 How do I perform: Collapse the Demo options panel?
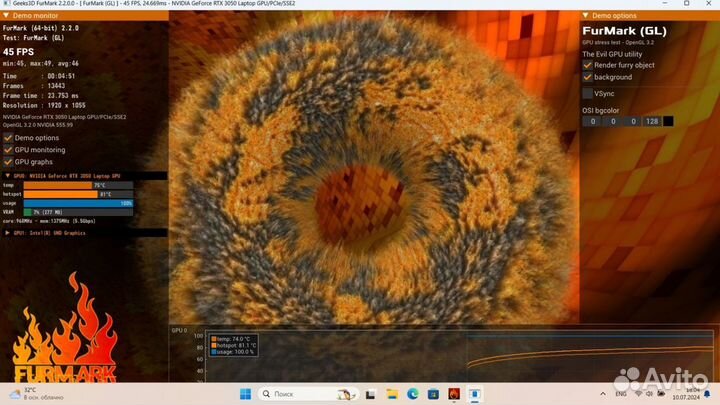click(587, 17)
